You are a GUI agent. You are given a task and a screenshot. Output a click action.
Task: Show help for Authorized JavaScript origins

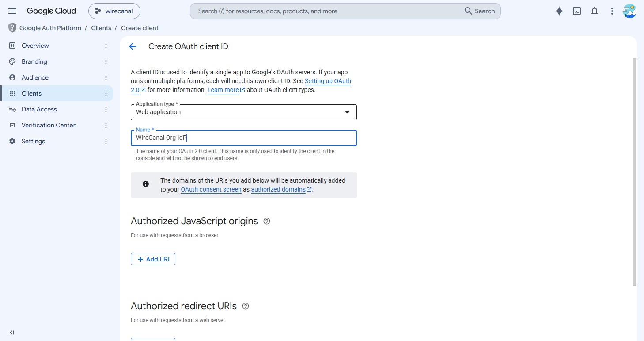[x=267, y=221]
